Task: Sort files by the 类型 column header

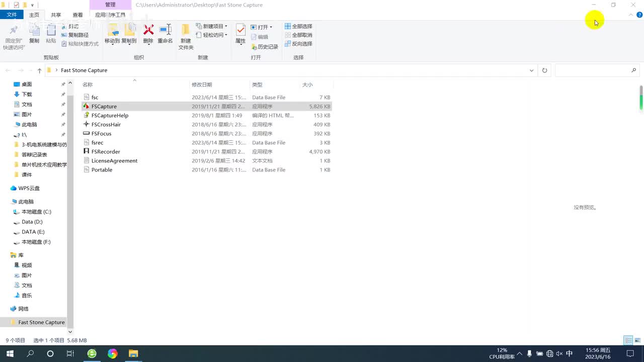Action: pos(274,84)
